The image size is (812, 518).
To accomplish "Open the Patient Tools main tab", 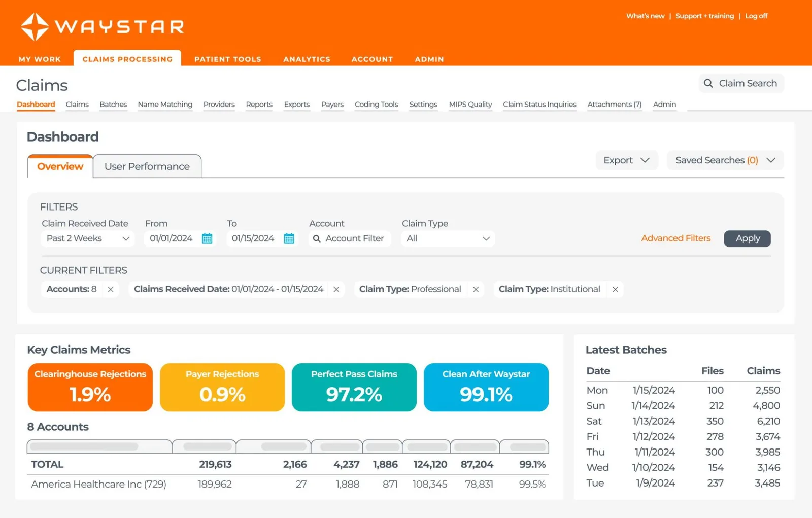I will point(228,59).
